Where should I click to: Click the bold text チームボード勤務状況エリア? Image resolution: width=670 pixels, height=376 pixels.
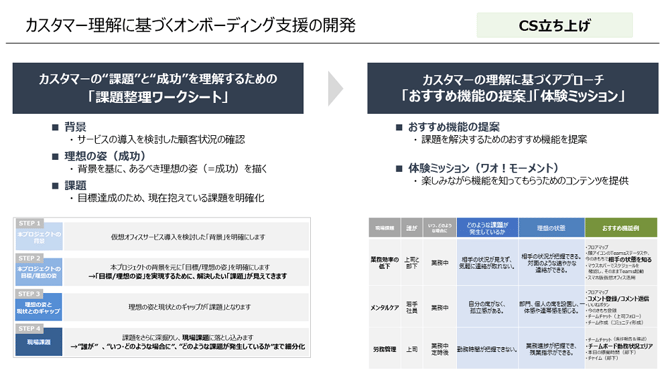(x=620, y=346)
